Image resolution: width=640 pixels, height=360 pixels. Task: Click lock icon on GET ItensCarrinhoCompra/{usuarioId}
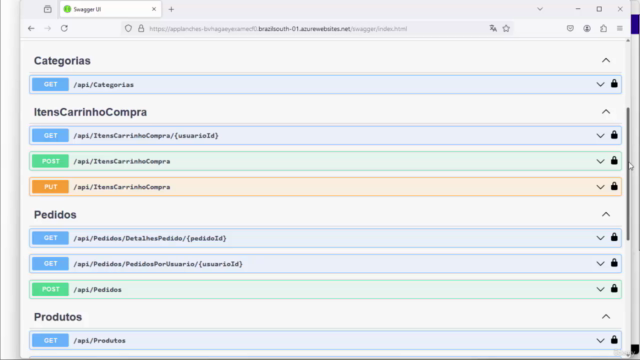pos(614,135)
